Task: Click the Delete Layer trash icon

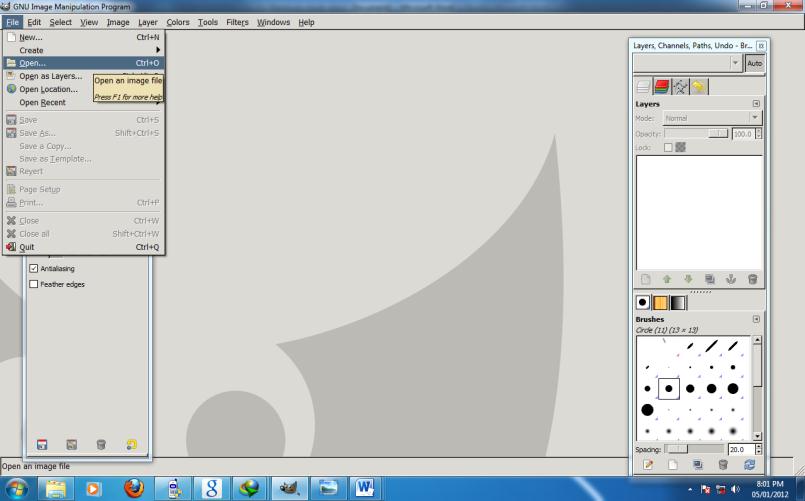Action: (753, 279)
